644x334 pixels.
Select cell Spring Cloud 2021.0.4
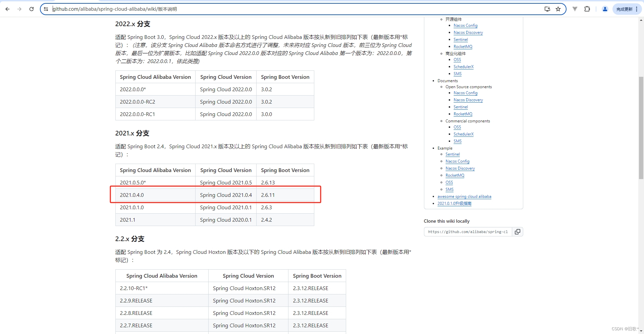click(226, 195)
